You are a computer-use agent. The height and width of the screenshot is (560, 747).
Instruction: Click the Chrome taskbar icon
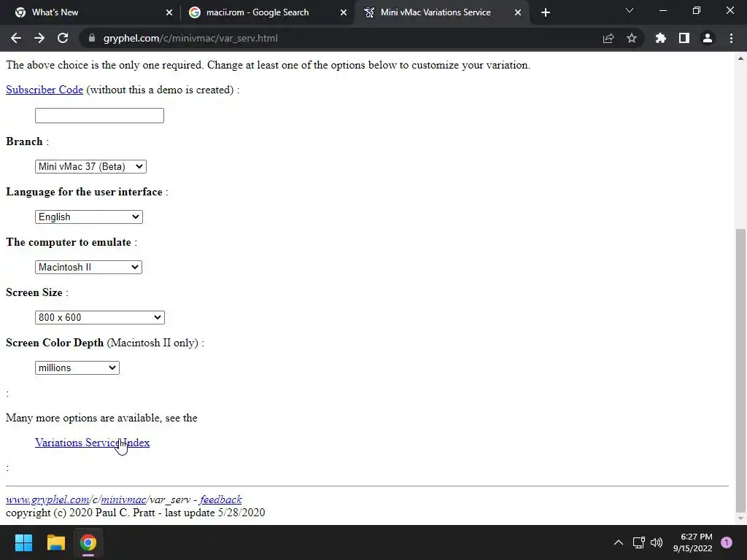pyautogui.click(x=88, y=542)
